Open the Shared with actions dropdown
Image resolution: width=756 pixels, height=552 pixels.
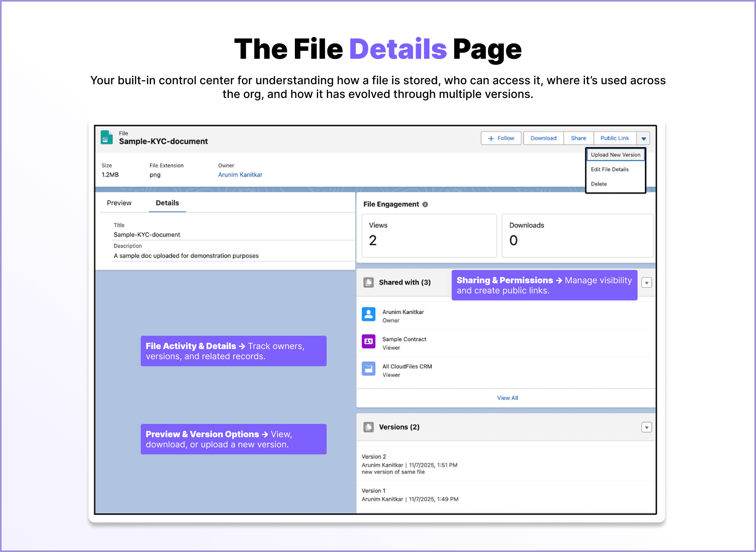647,282
